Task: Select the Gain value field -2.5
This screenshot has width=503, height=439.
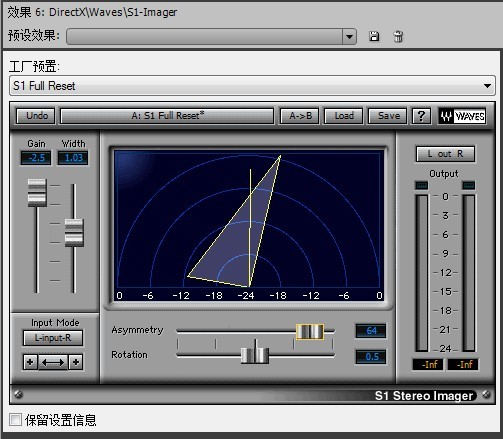Action: (36, 158)
